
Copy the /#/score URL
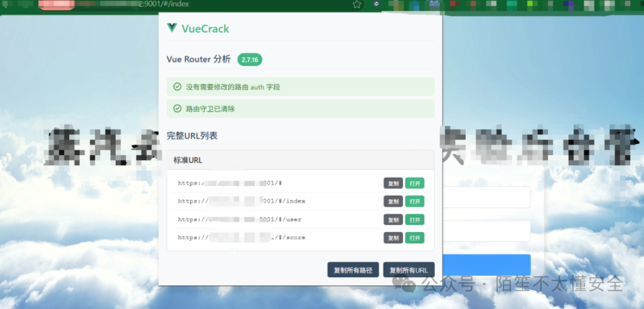coord(393,238)
